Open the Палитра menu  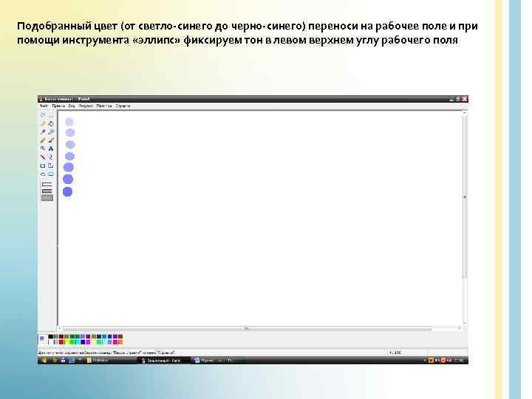(104, 106)
